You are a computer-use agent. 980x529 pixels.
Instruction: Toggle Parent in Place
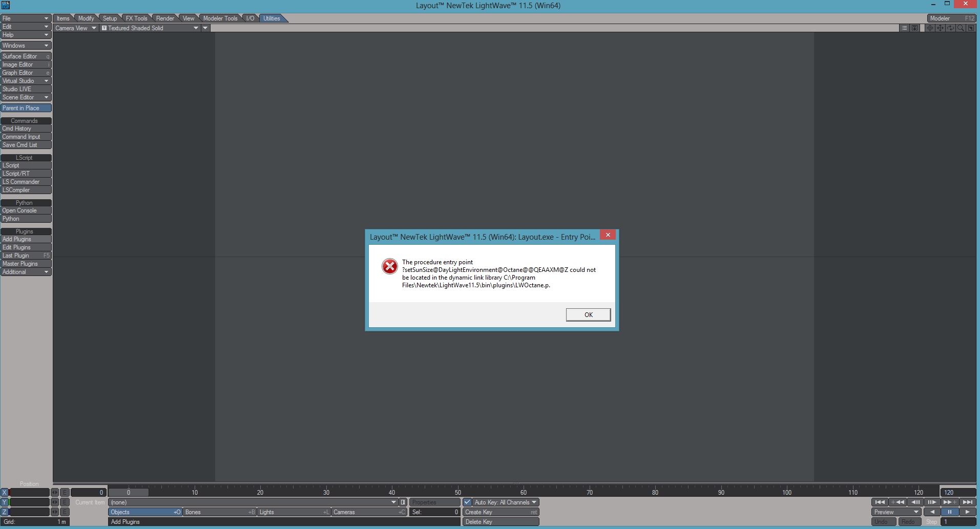(x=26, y=108)
